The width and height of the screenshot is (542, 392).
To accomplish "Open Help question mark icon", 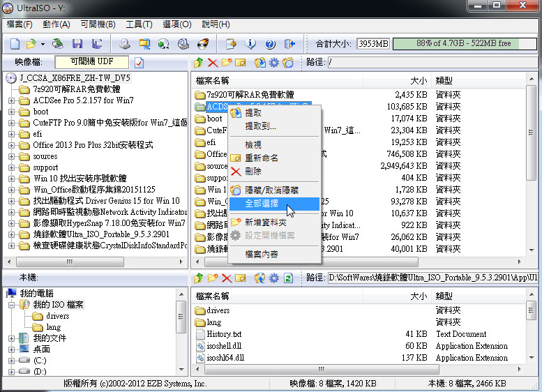I will pos(270,44).
